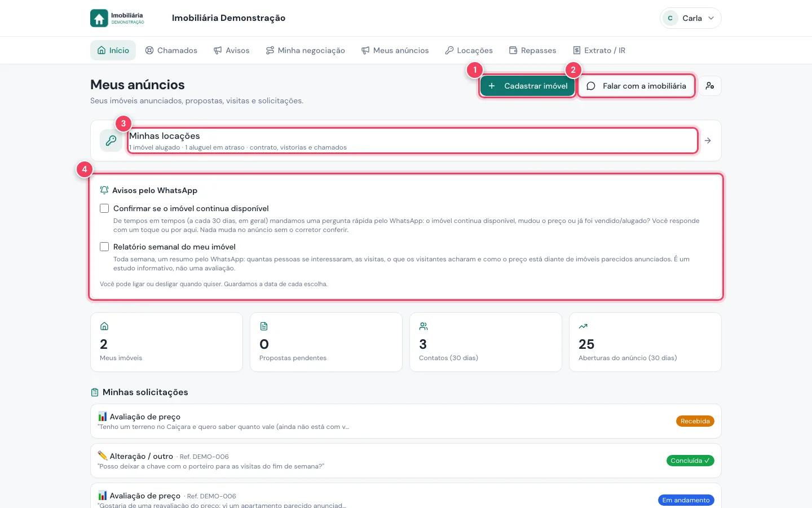Click the arrow at Minhas locações row end
The height and width of the screenshot is (508, 812).
point(708,141)
